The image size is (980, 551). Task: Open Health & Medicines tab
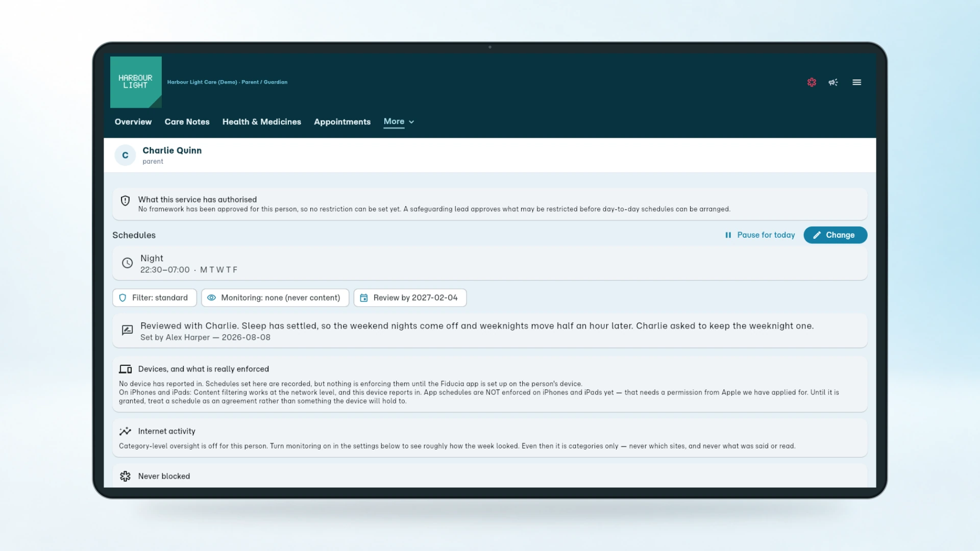(262, 122)
